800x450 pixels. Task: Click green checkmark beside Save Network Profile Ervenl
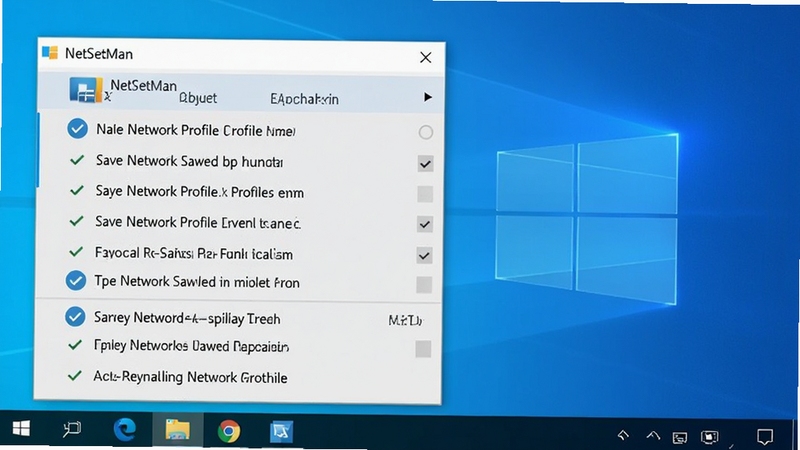(77, 221)
